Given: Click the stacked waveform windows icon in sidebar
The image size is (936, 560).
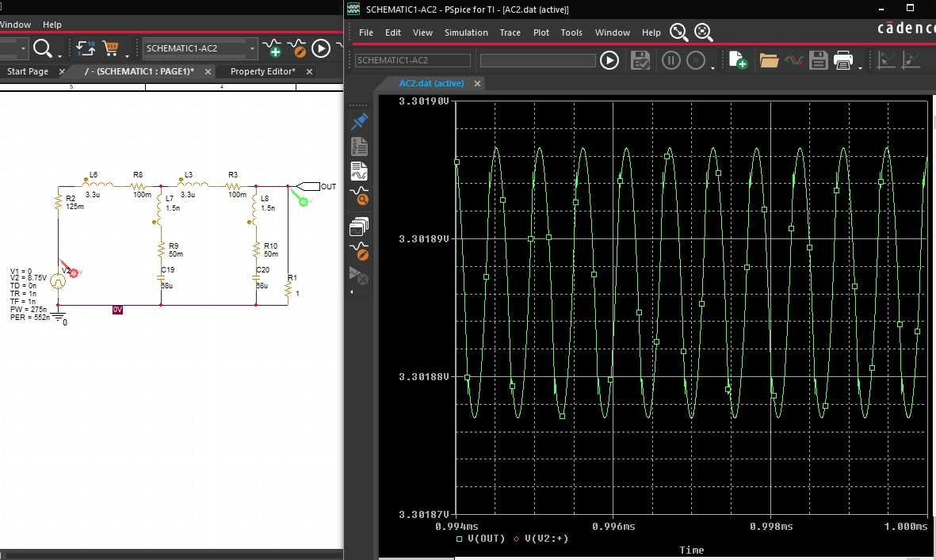Looking at the screenshot, I should pyautogui.click(x=359, y=228).
